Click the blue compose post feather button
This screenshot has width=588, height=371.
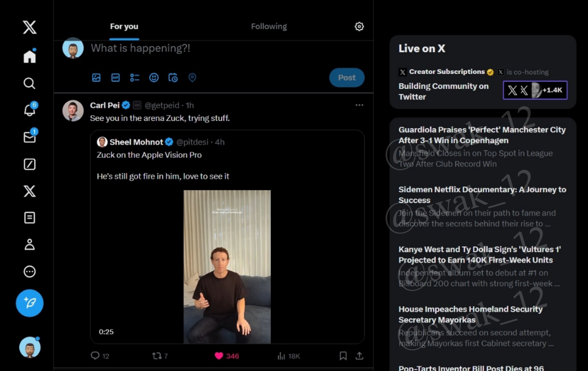click(x=29, y=303)
